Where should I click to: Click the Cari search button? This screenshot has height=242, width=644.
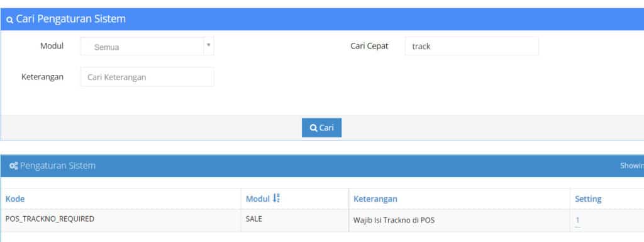tap(321, 127)
